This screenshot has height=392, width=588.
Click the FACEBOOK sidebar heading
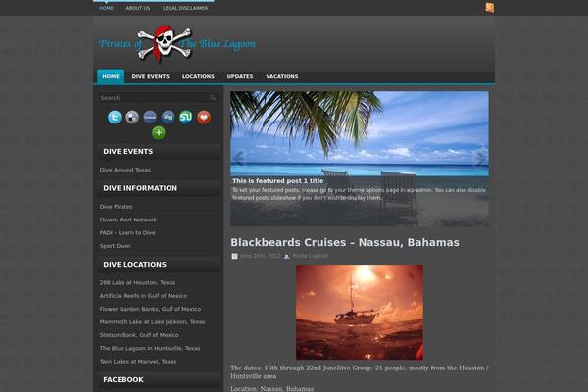pos(123,379)
